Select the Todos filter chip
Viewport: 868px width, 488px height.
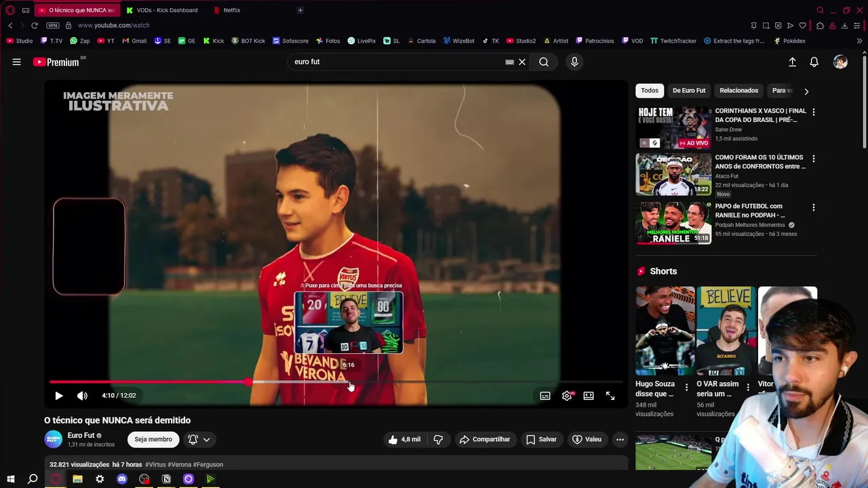point(650,90)
